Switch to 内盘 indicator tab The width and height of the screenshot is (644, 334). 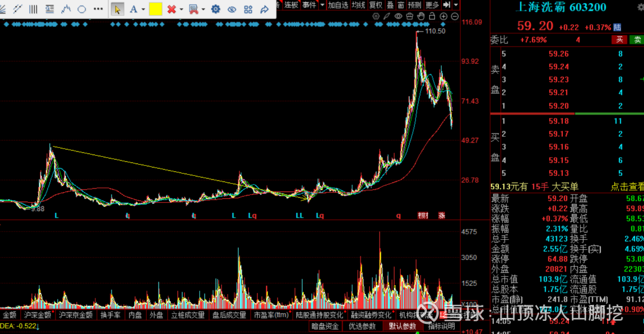click(x=135, y=315)
